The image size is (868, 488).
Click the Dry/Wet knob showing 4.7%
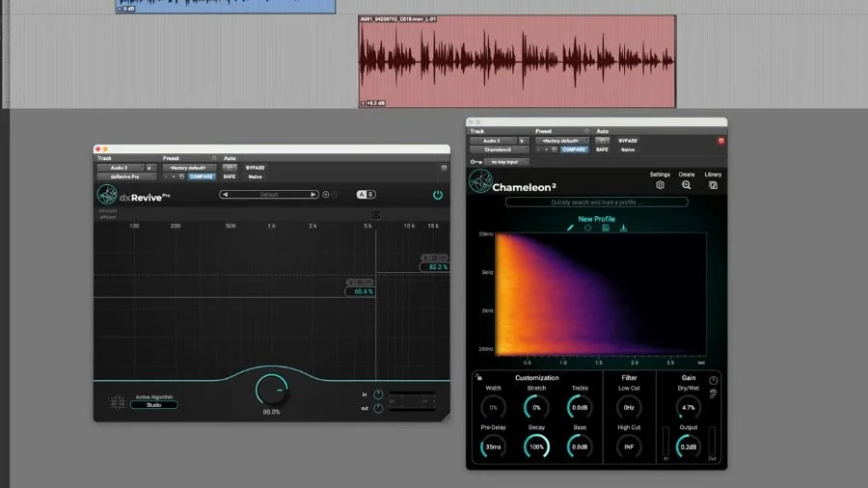pos(688,407)
